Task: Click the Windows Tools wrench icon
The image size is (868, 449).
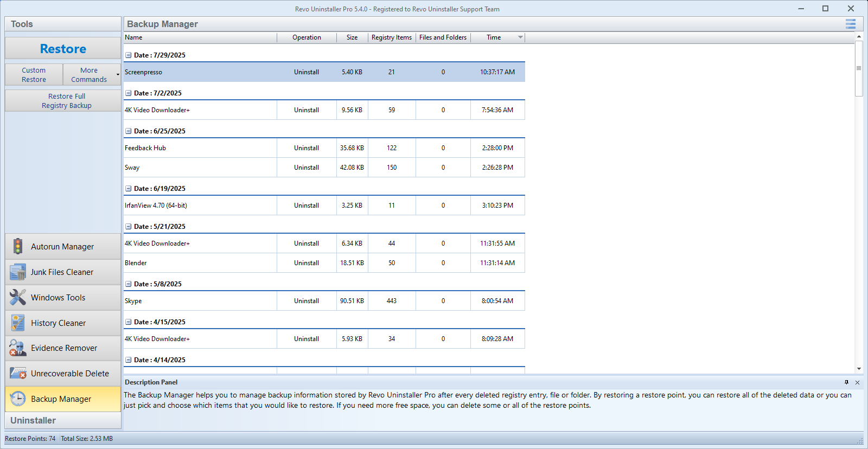Action: 18,297
